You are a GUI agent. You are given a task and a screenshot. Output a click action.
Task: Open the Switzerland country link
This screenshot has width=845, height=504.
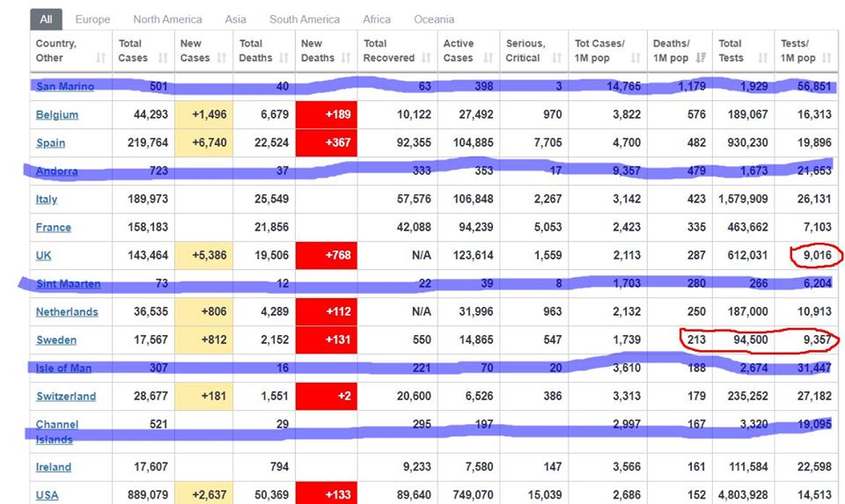[x=66, y=397]
